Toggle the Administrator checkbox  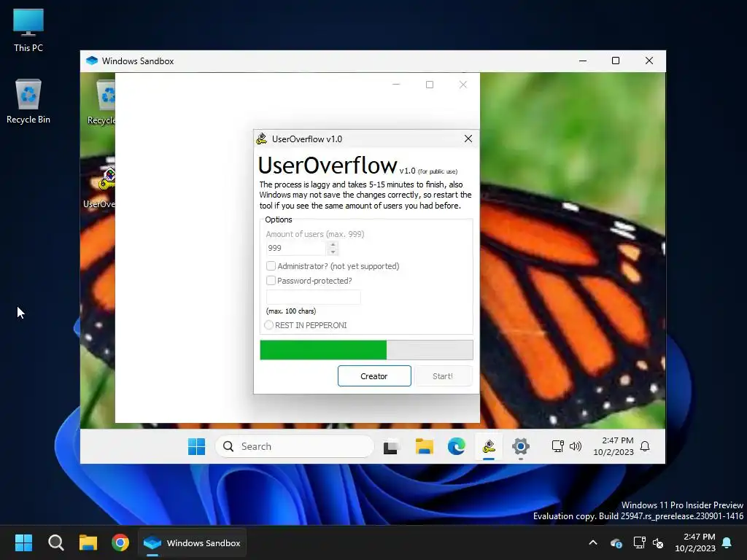[x=271, y=265]
